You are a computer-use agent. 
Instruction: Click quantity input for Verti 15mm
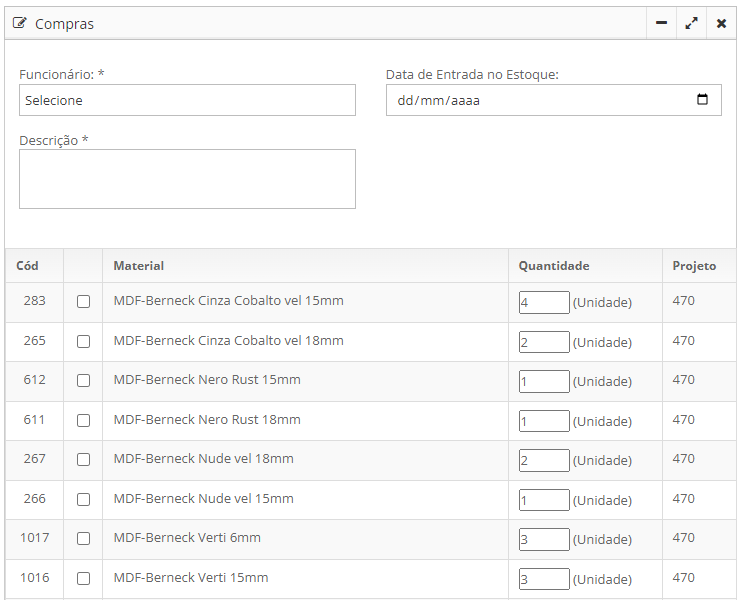[544, 579]
